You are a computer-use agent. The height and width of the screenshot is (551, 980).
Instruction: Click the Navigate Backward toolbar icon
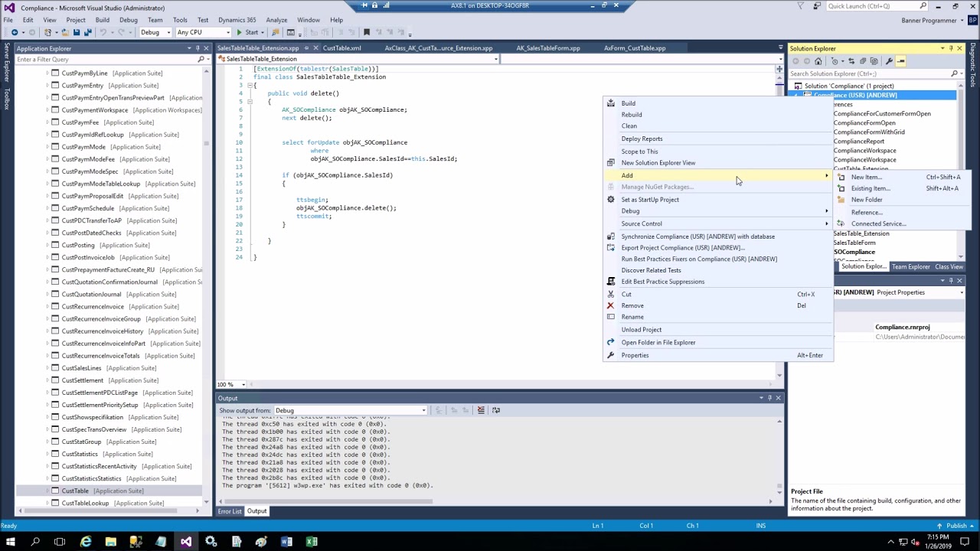coord(15,32)
